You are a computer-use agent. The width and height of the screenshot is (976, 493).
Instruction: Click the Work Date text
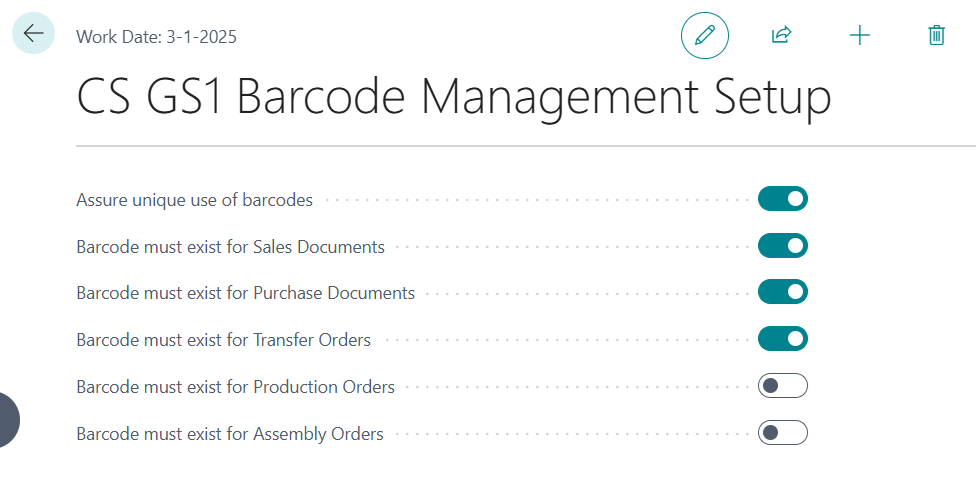(x=156, y=37)
